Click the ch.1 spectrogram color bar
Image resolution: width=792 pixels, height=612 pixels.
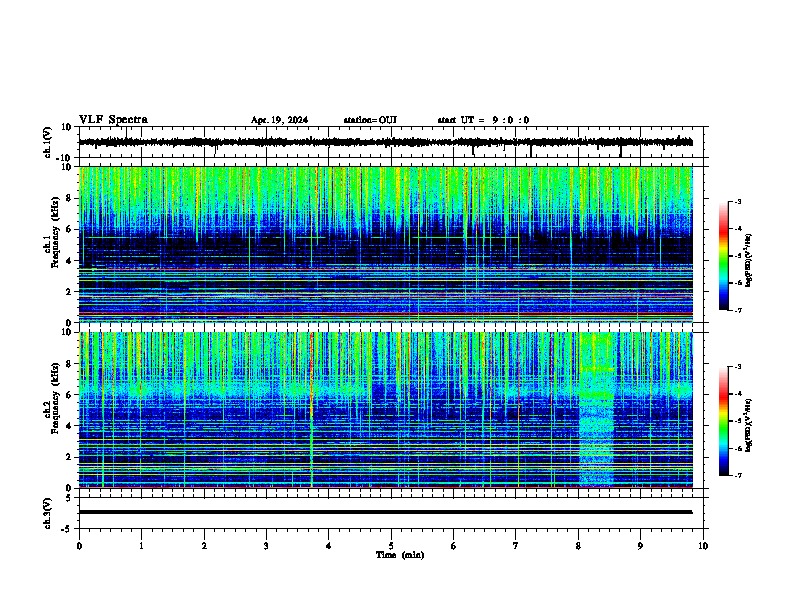[x=724, y=256]
